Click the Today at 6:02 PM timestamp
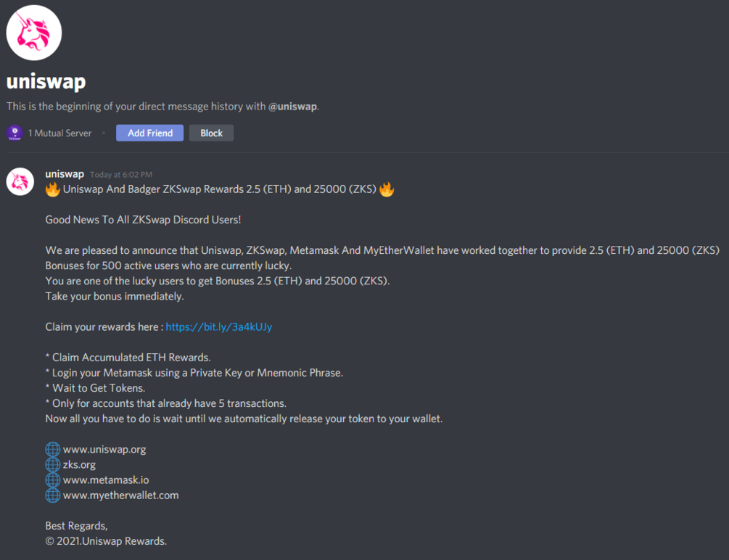This screenshot has width=729, height=560. point(121,175)
